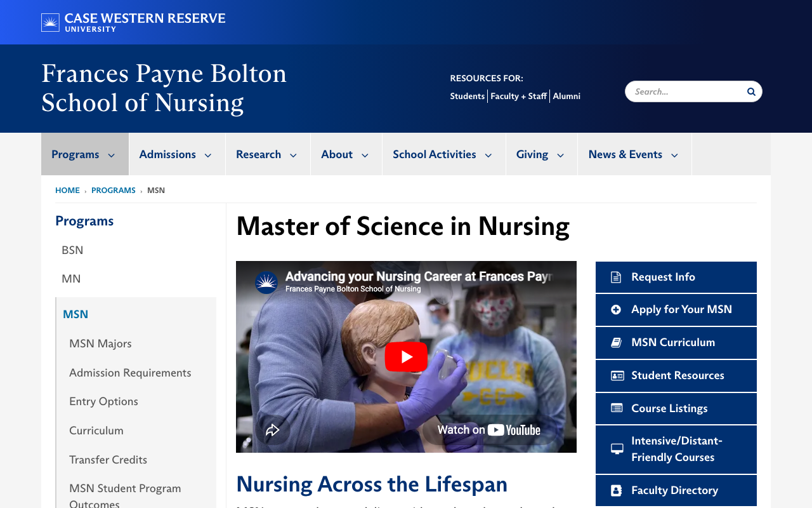
Task: Open the Programs sidebar heading
Action: pos(84,221)
